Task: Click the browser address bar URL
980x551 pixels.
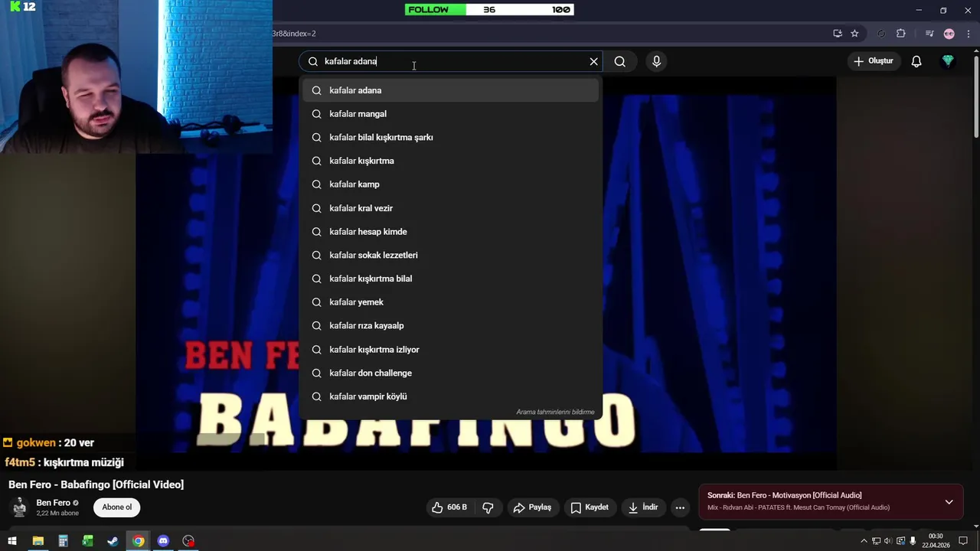Action: (x=294, y=34)
